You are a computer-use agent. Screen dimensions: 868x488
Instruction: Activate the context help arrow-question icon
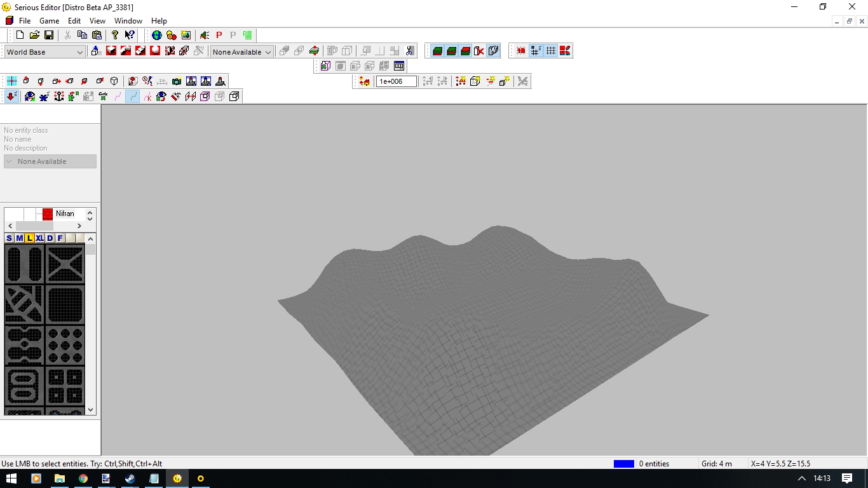(129, 35)
